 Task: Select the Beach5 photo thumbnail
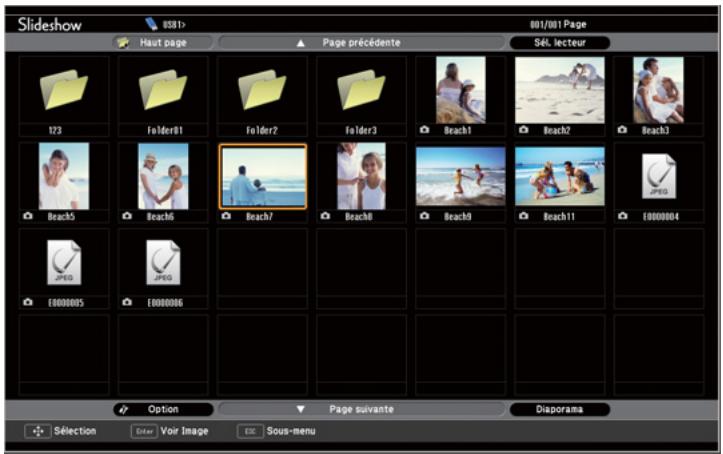click(64, 176)
